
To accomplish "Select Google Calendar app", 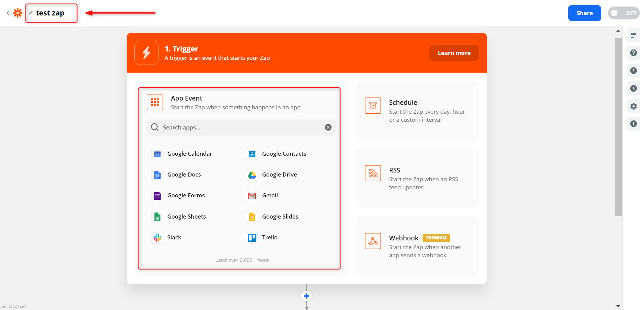I will [189, 154].
